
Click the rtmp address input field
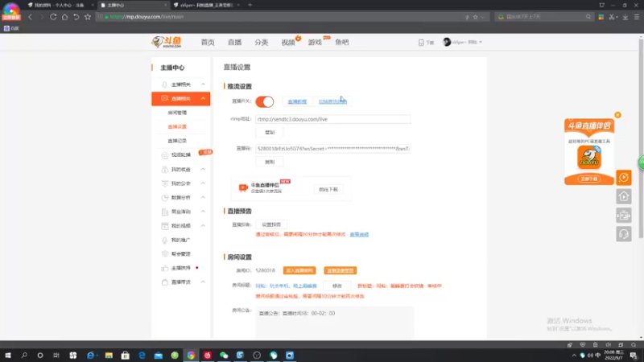tap(333, 119)
